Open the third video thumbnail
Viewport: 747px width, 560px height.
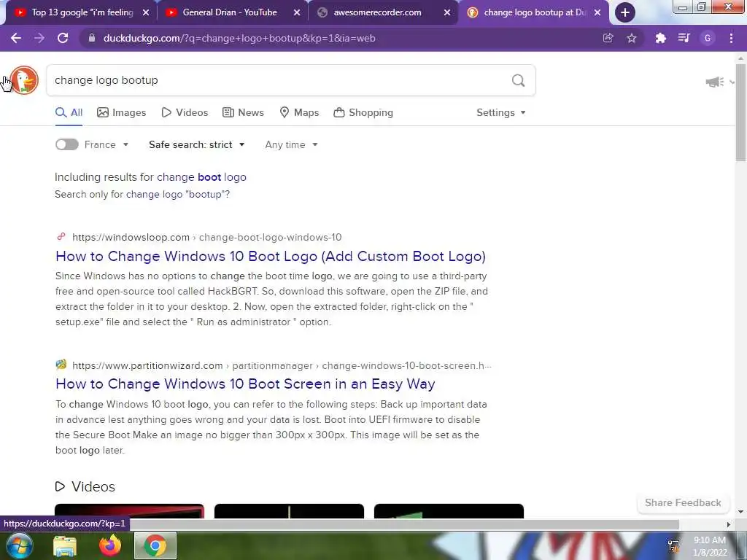click(x=449, y=511)
